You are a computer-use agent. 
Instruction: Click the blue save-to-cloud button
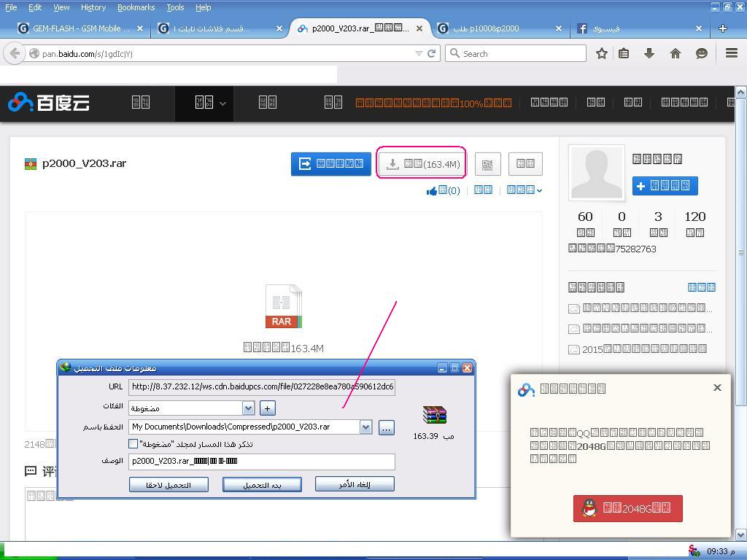tap(331, 164)
